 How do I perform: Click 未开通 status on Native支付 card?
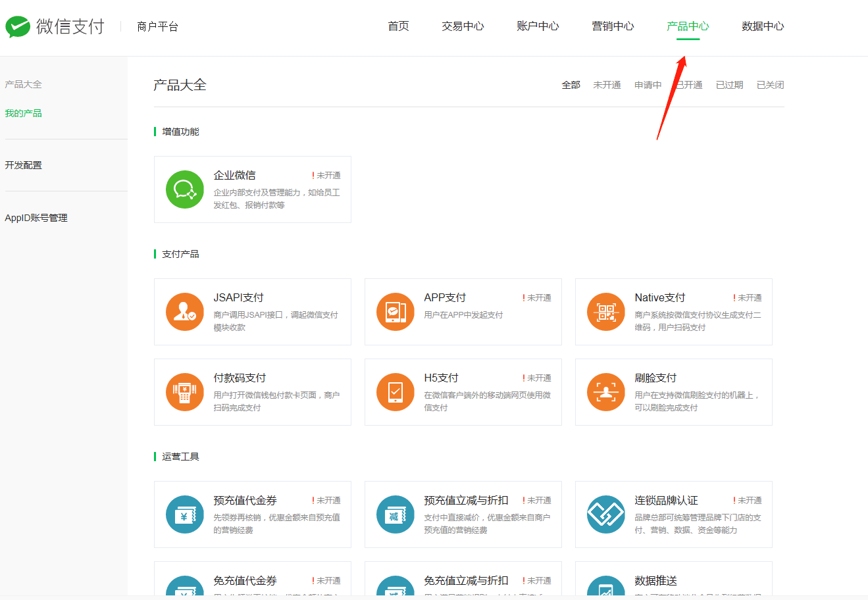pos(748,298)
